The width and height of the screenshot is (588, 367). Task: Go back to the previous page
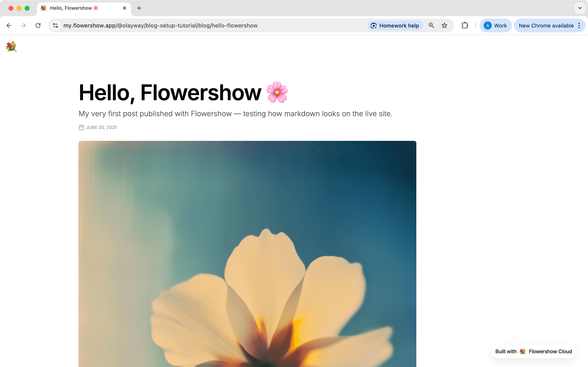click(x=9, y=25)
